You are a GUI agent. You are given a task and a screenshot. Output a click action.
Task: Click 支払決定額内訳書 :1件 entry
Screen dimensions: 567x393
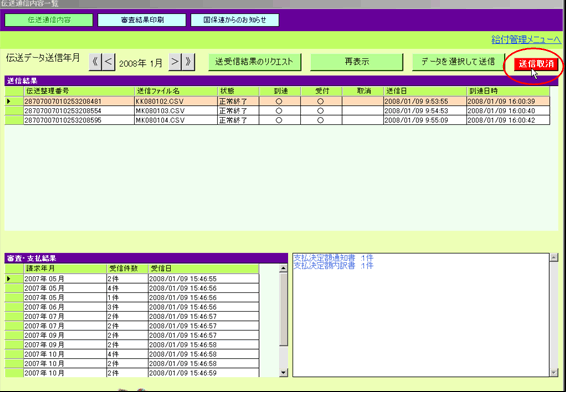[333, 266]
